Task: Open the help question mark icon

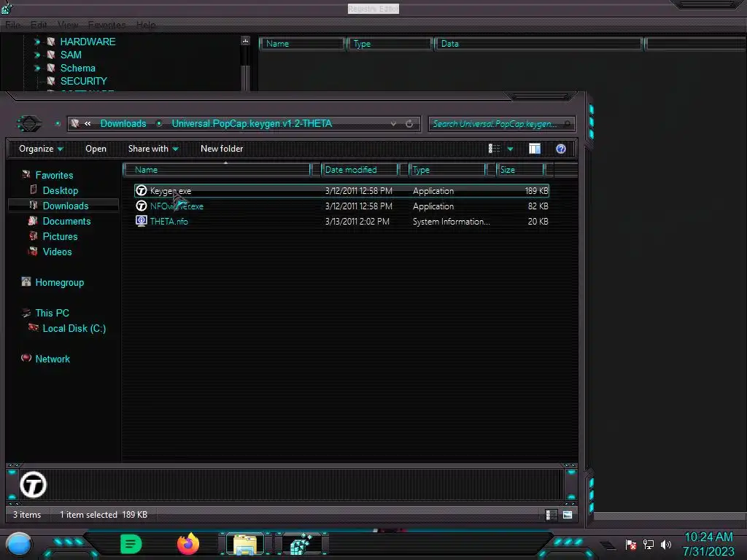Action: point(561,149)
